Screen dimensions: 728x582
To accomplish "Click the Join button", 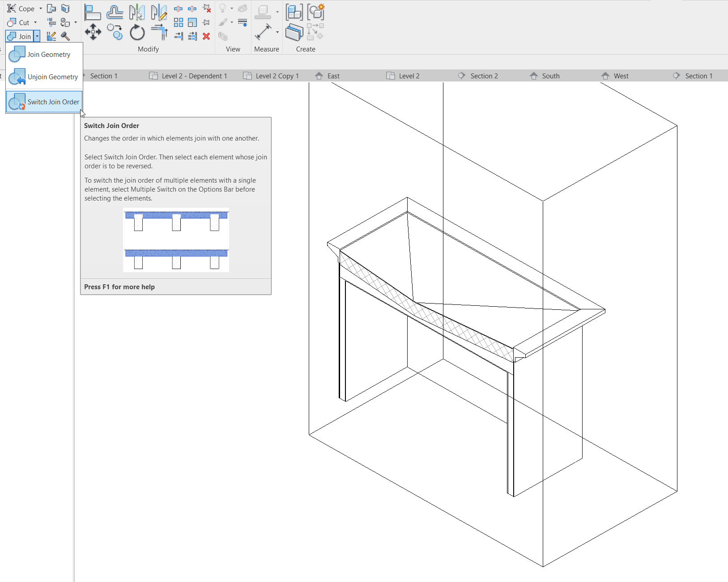I will pos(22,36).
